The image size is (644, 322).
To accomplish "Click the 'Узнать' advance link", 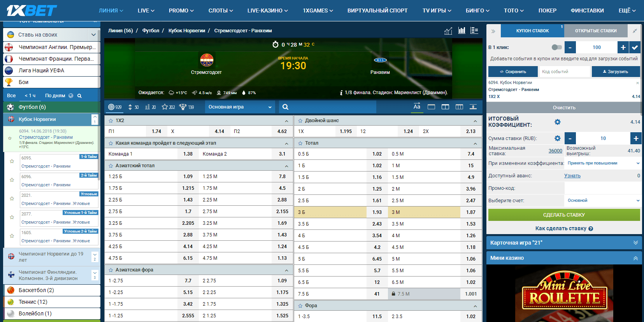I will coord(572,176).
